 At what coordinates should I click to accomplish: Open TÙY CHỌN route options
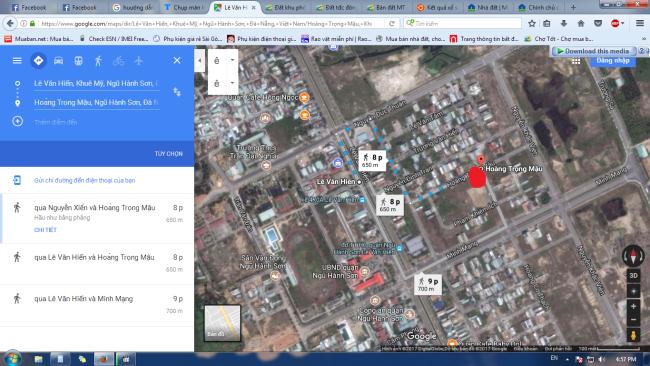coord(169,154)
